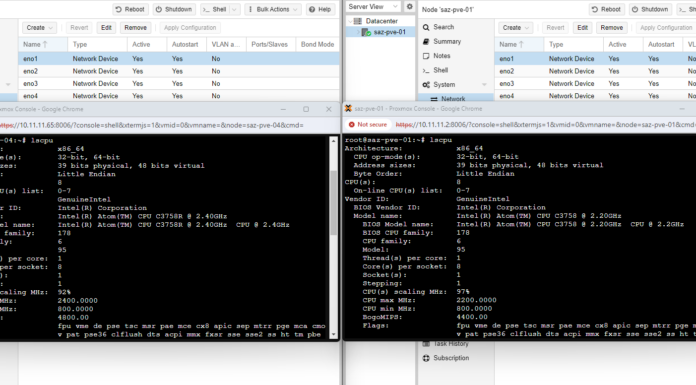The height and width of the screenshot is (385, 696).
Task: Select eno4 row in left network table
Action: pos(178,95)
